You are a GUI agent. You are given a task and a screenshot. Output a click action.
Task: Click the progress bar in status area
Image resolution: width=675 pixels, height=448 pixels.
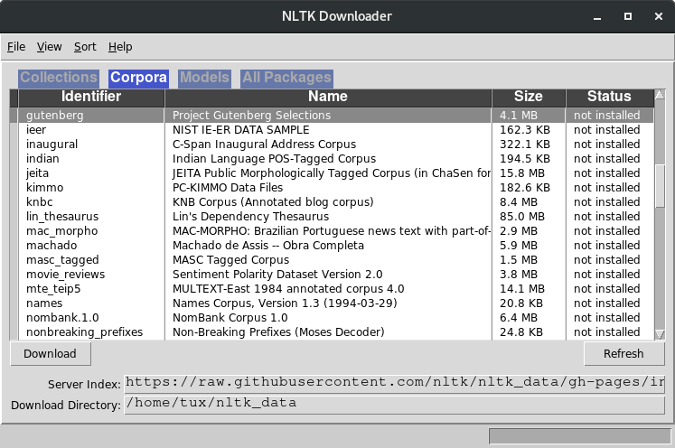point(579,436)
